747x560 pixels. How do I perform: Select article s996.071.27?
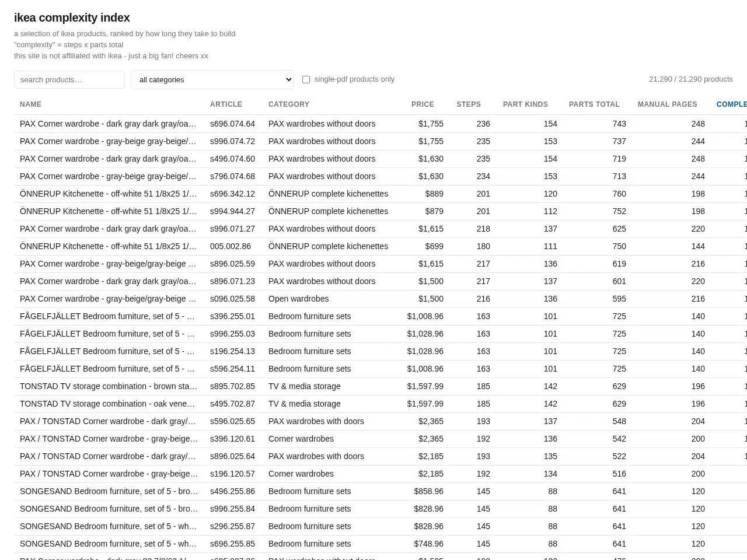[x=232, y=229]
